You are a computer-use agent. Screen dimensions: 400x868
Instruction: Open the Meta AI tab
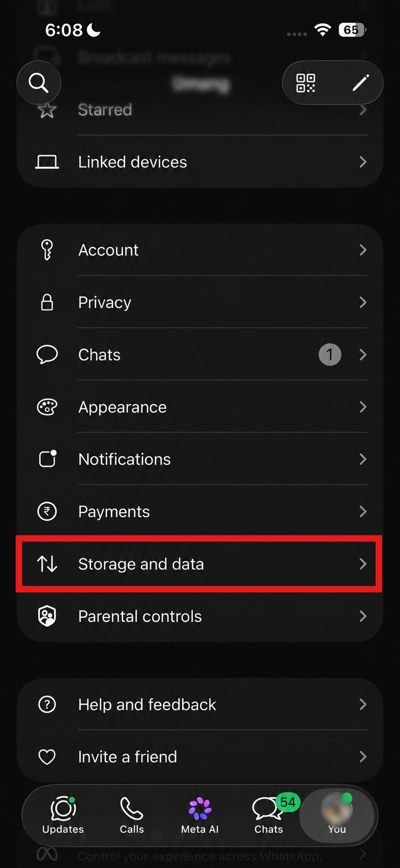(200, 815)
